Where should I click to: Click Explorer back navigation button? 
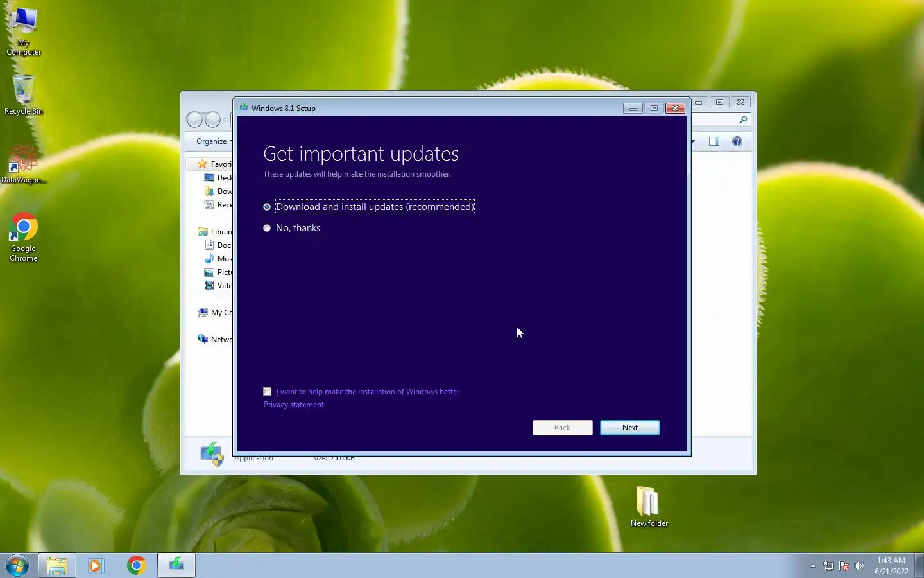pyautogui.click(x=195, y=119)
